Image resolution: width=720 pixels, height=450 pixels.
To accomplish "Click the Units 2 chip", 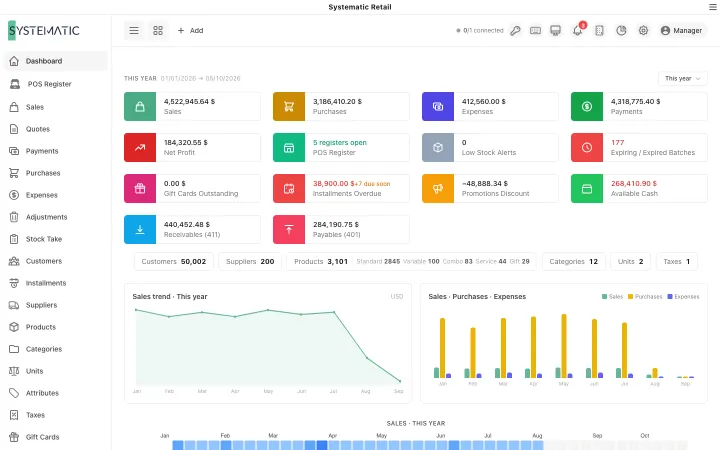I will [630, 261].
